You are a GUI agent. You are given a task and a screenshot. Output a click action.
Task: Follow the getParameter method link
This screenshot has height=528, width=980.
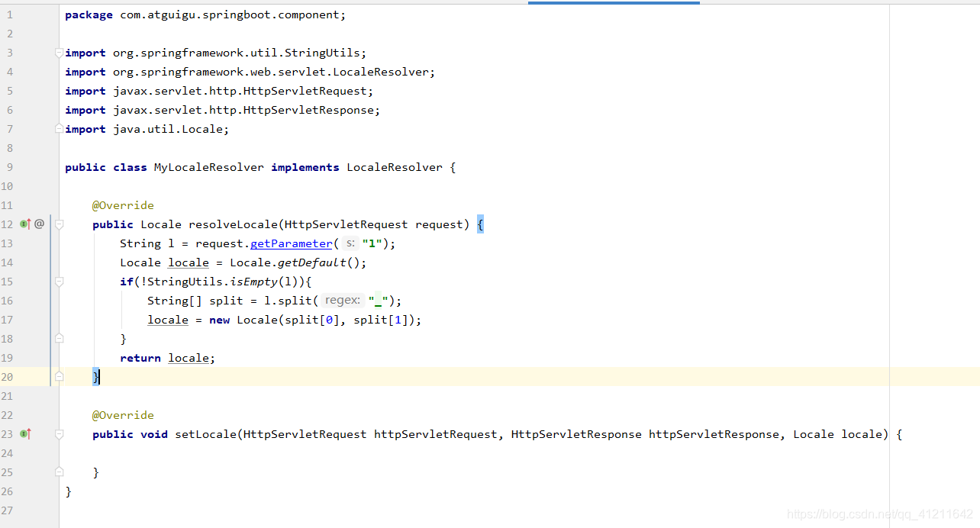pos(292,243)
